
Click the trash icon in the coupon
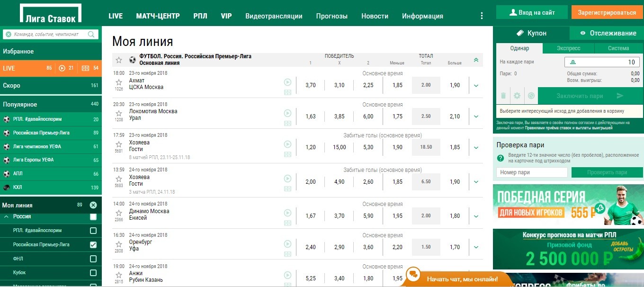[503, 96]
